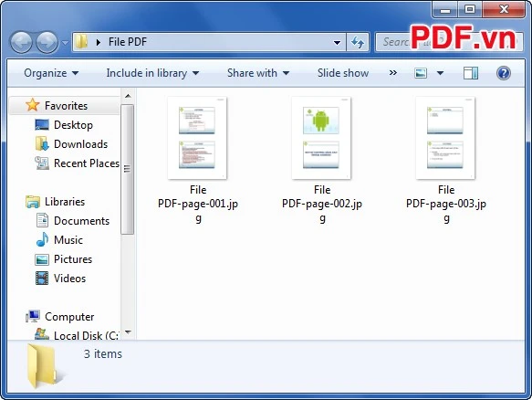This screenshot has height=400, width=532.
Task: Select the Music library icon
Action: [42, 240]
